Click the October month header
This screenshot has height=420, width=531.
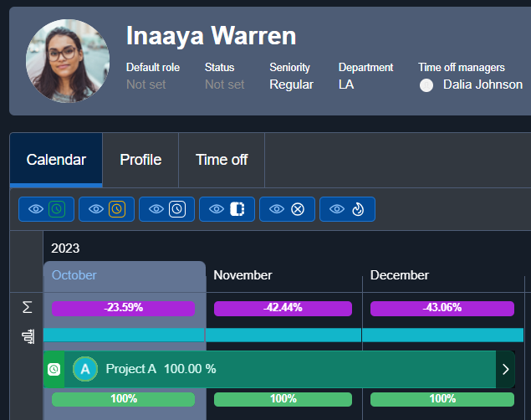pos(74,275)
